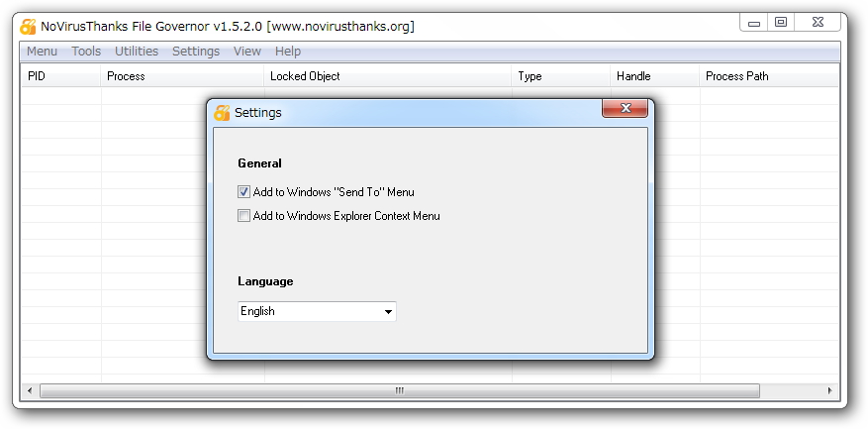This screenshot has height=429, width=868.
Task: Click the horizontal scrollbar right arrow
Action: 829,390
